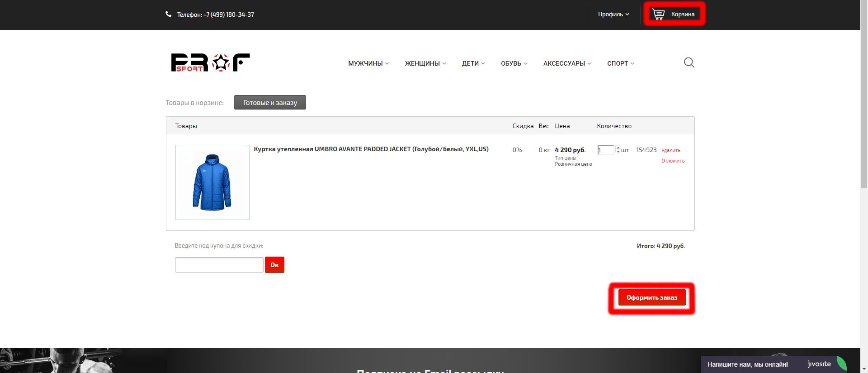868x373 pixels.
Task: Click Удалить to remove the jacket
Action: pyautogui.click(x=671, y=150)
